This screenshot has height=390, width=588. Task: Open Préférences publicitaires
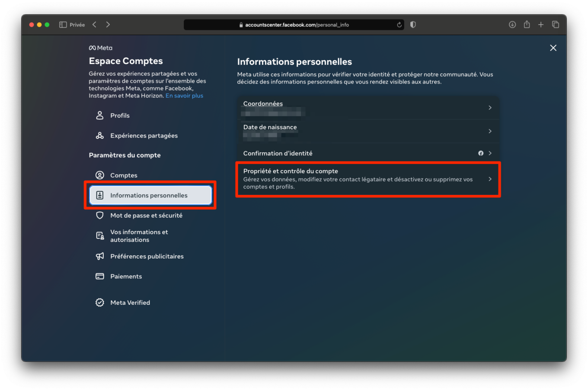click(150, 256)
